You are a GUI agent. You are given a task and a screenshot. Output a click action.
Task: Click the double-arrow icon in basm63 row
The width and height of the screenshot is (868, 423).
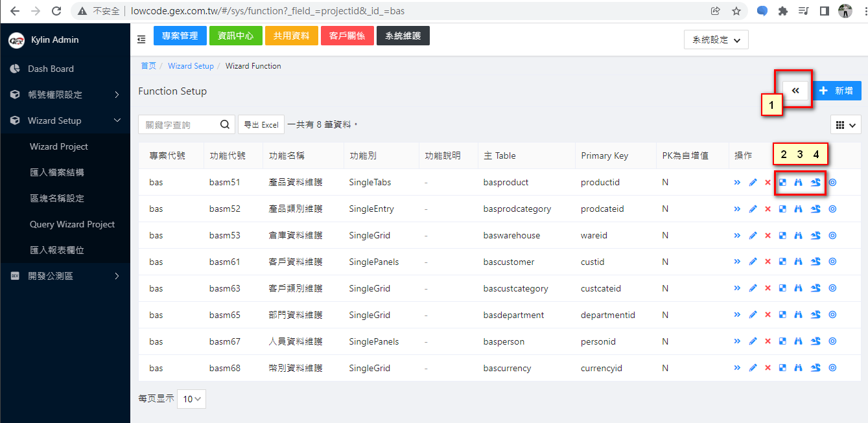click(x=737, y=289)
